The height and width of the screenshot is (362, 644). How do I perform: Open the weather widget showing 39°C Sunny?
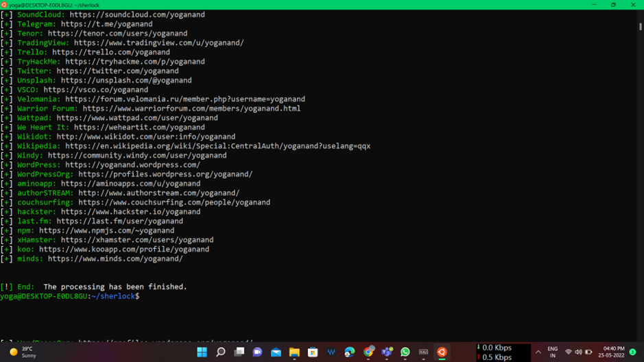tap(23, 352)
